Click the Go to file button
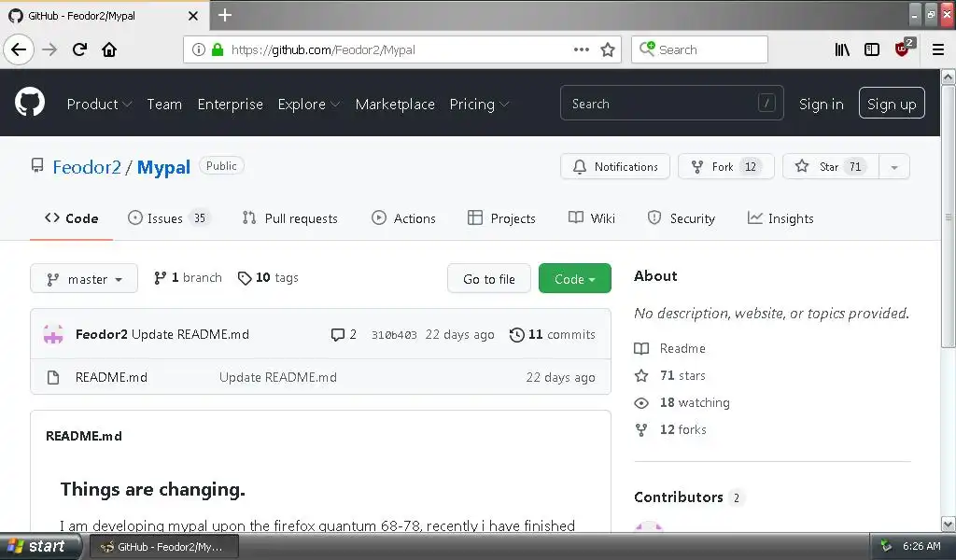This screenshot has width=956, height=560. (x=489, y=278)
